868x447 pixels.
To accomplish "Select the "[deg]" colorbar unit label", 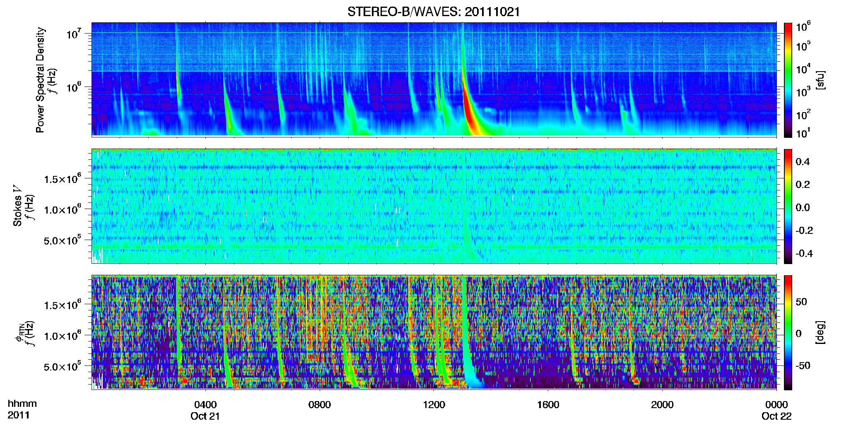I will [x=820, y=332].
